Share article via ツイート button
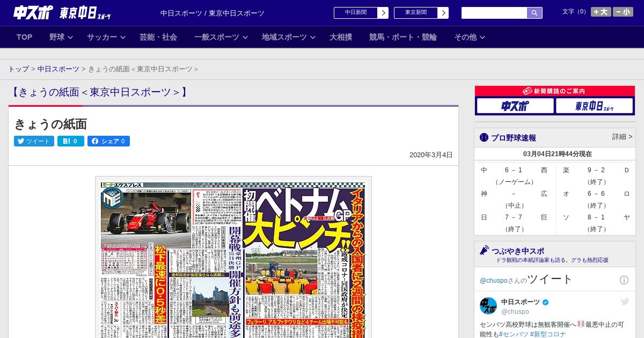 34,141
